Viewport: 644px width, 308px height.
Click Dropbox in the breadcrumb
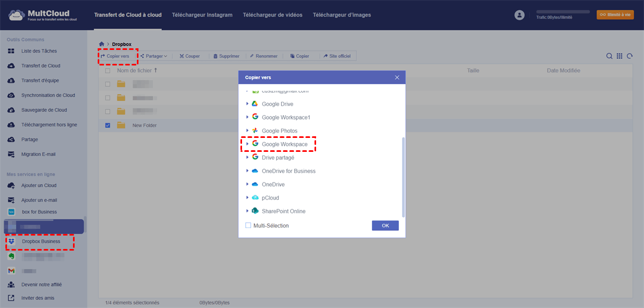tap(122, 44)
